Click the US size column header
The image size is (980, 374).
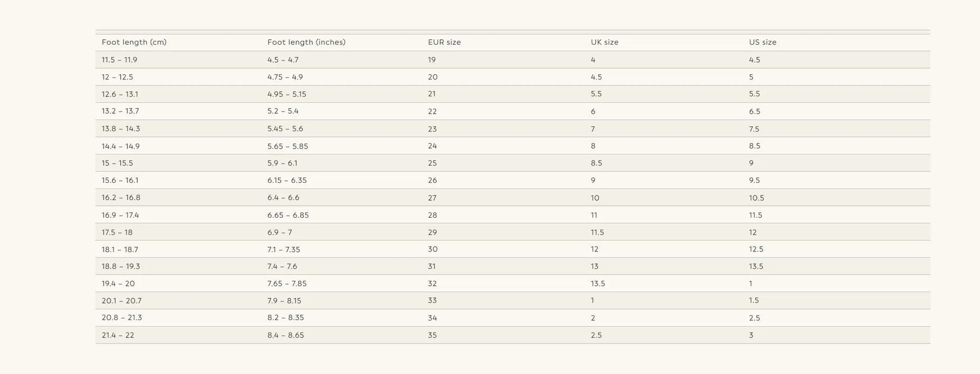[762, 42]
